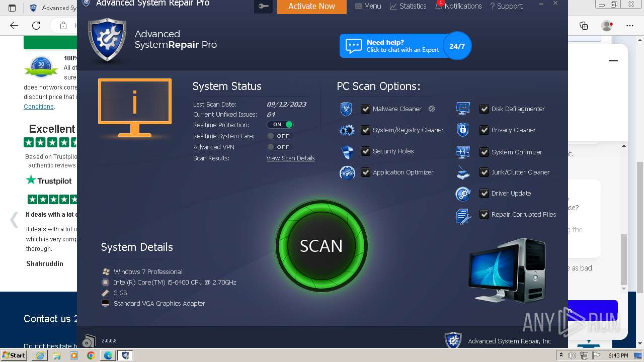Uncheck the Malware Cleaner checkbox
644x362 pixels.
coord(365,109)
